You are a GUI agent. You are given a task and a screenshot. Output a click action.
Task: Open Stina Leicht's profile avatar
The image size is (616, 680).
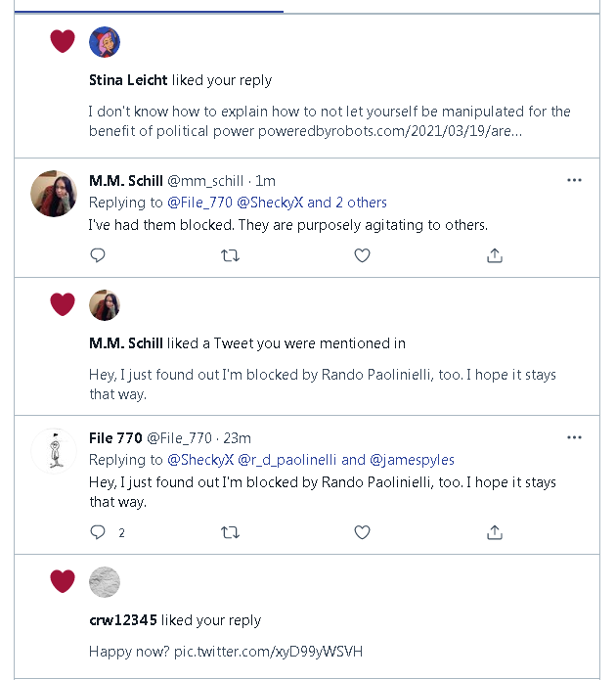pos(105,42)
